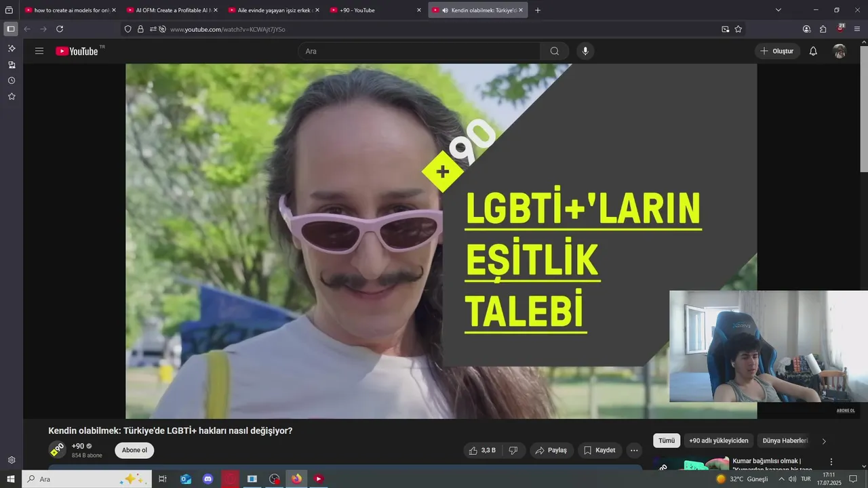
Task: Click the 'ABONE OL' watermark on video
Action: [x=846, y=410]
